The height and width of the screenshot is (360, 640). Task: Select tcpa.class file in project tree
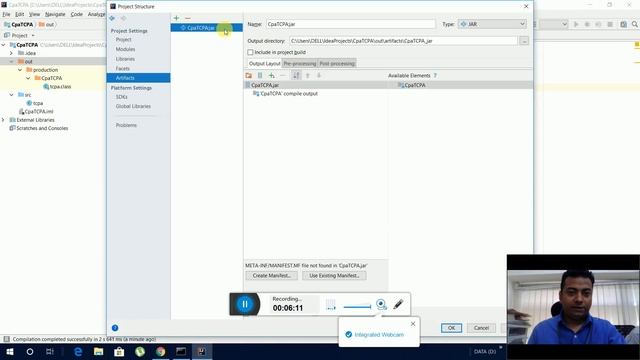click(57, 87)
